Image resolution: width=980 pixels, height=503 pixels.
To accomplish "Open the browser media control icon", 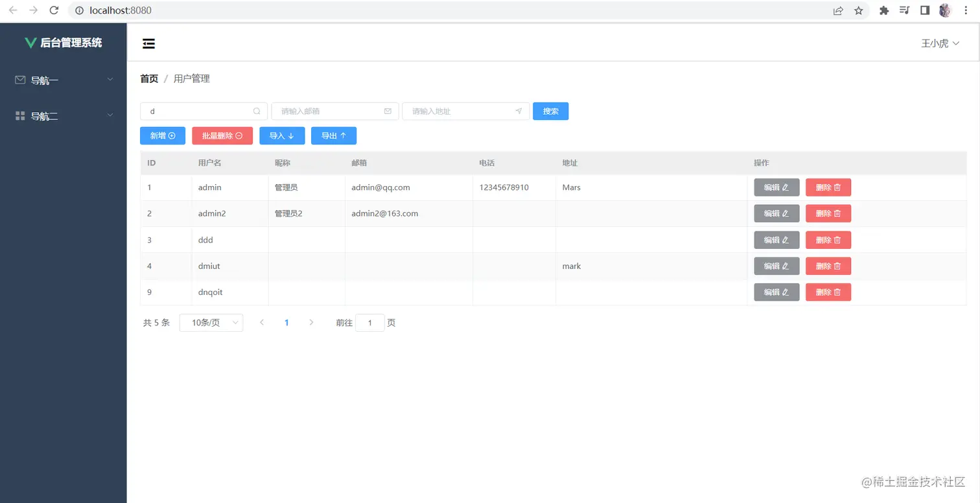I will pyautogui.click(x=904, y=10).
